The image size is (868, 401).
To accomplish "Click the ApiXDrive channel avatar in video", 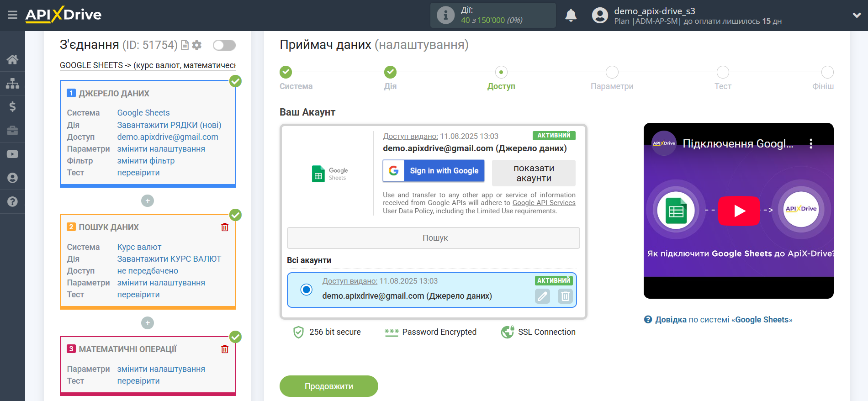I will (x=664, y=143).
